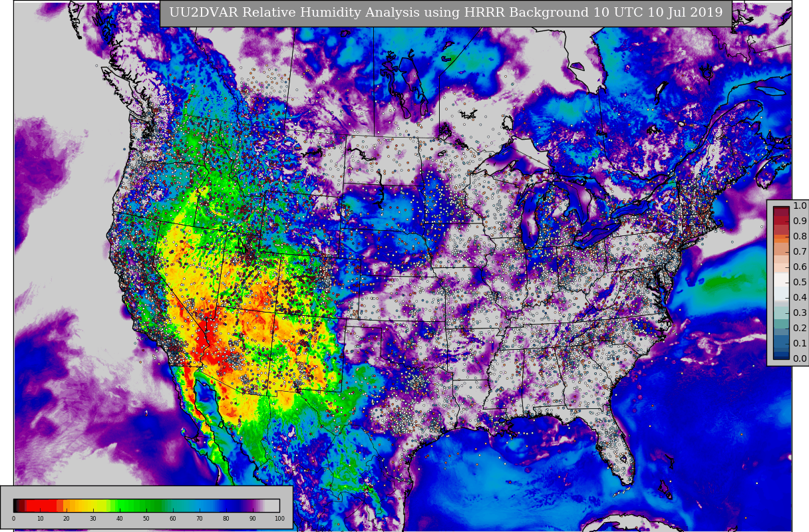Click the 50 tick label on humidity colorbar

tap(146, 519)
